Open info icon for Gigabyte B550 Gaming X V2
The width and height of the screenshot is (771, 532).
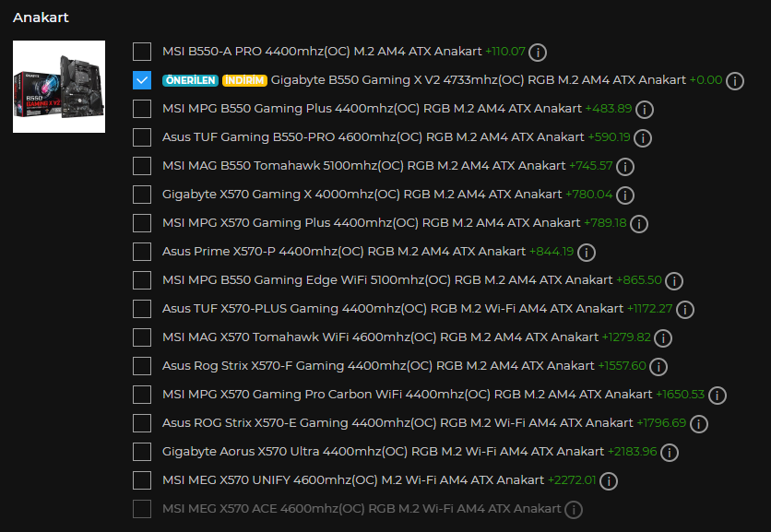[x=735, y=80]
